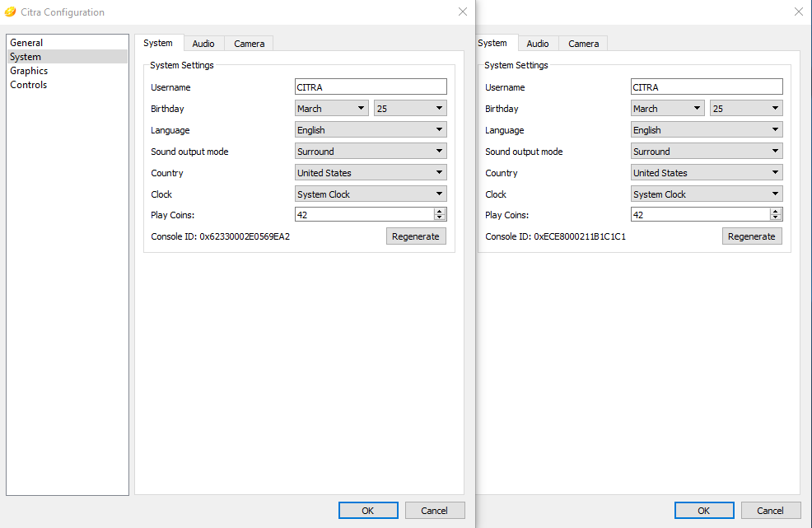Open Clock dropdown in left window
Screen dimensions: 812x528
[371, 194]
